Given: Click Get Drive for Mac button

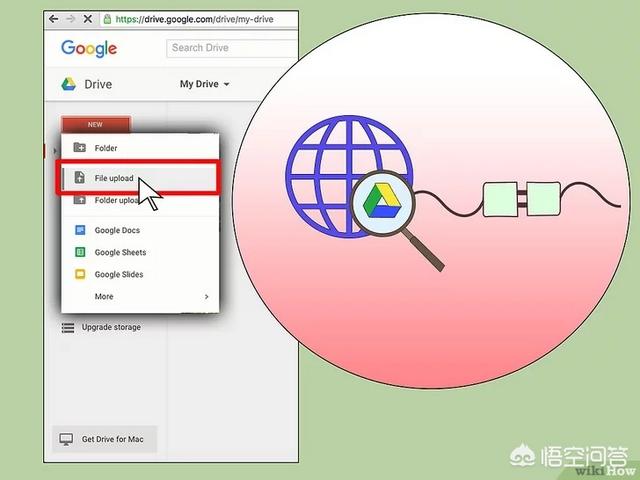Looking at the screenshot, I should click(x=104, y=439).
